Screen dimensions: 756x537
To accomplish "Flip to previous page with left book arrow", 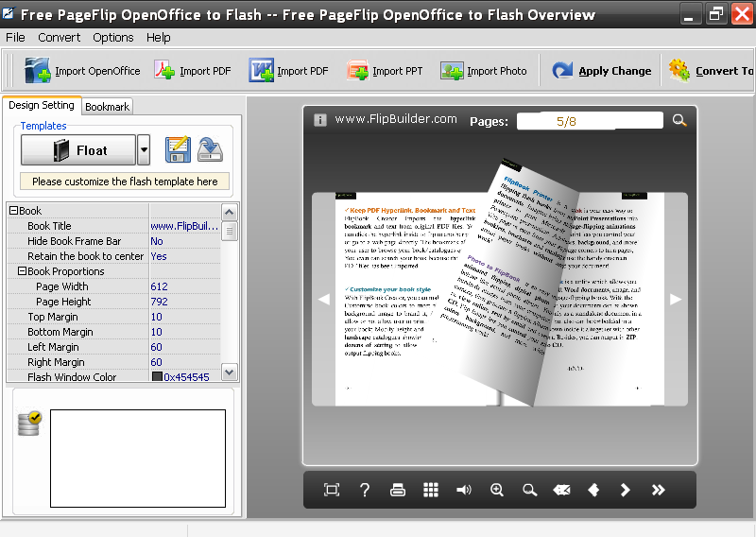I will click(x=324, y=299).
